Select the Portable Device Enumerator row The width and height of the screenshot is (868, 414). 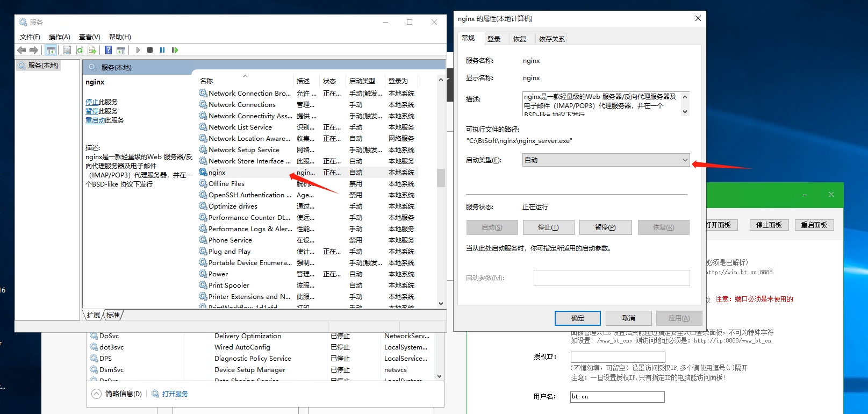tap(307, 262)
